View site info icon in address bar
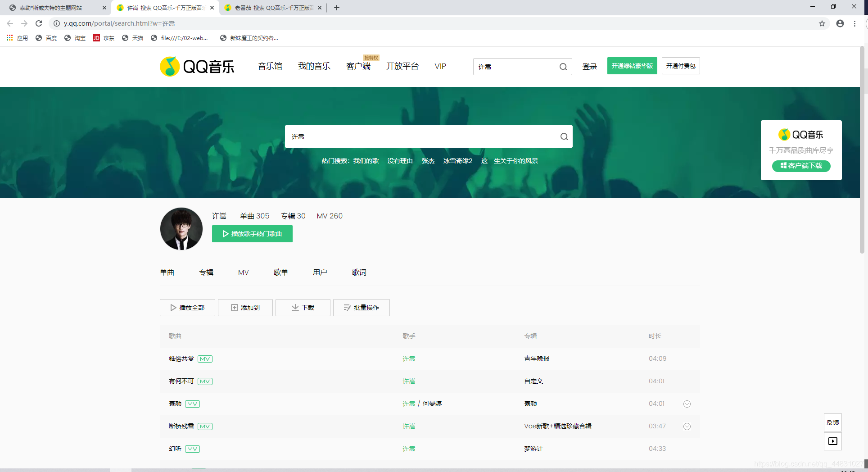Viewport: 868px width, 472px height. (57, 23)
